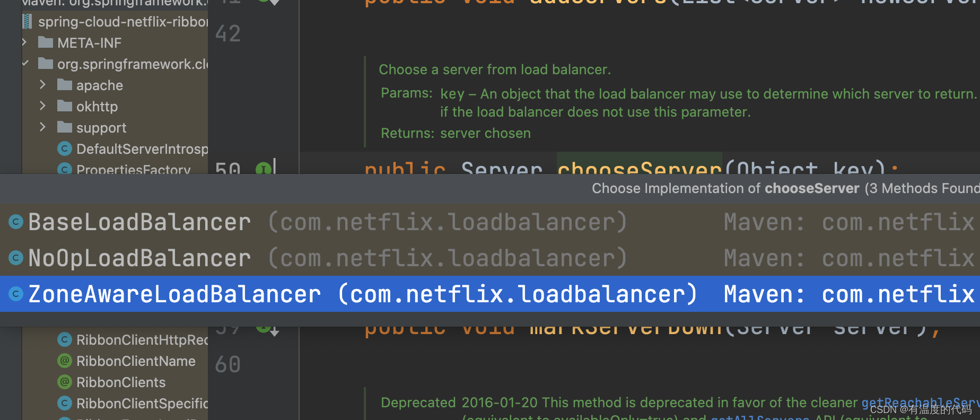
Task: Select support folder in project tree
Action: [101, 128]
